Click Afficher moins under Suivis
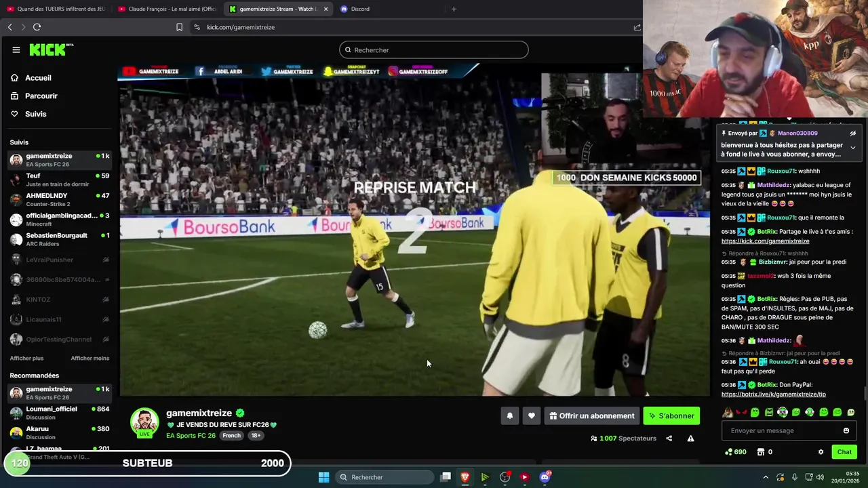Viewport: 868px width, 488px height. (90, 359)
